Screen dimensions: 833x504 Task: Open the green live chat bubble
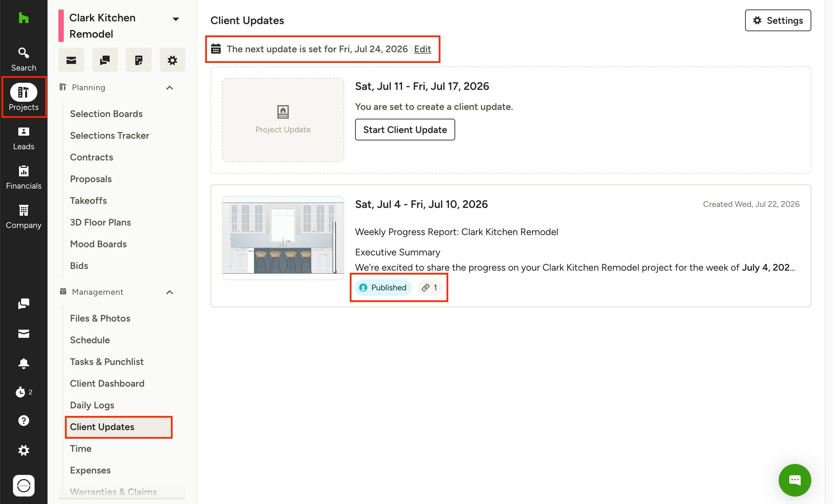795,480
